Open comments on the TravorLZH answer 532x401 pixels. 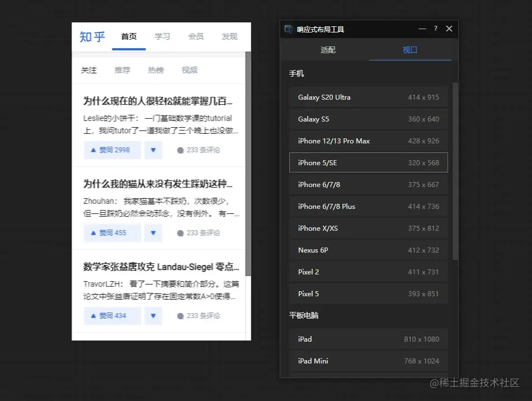click(x=199, y=316)
